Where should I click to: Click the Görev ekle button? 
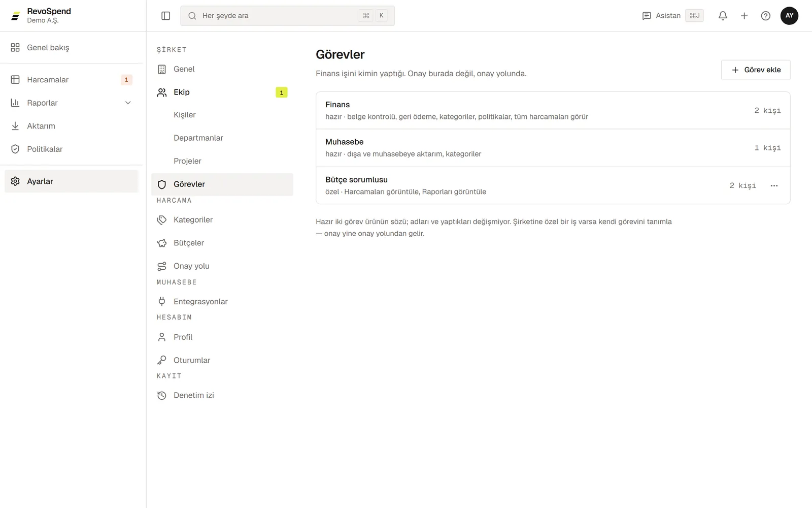[756, 70]
